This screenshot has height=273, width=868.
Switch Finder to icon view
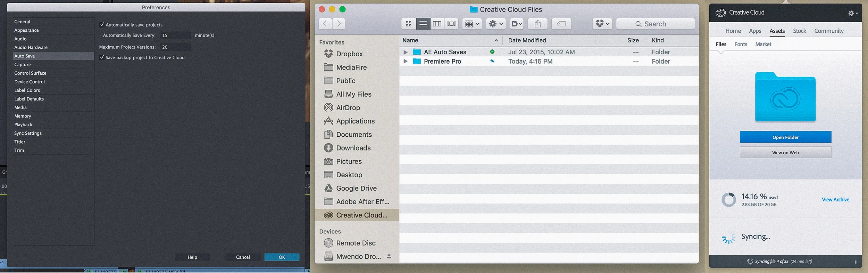click(409, 24)
